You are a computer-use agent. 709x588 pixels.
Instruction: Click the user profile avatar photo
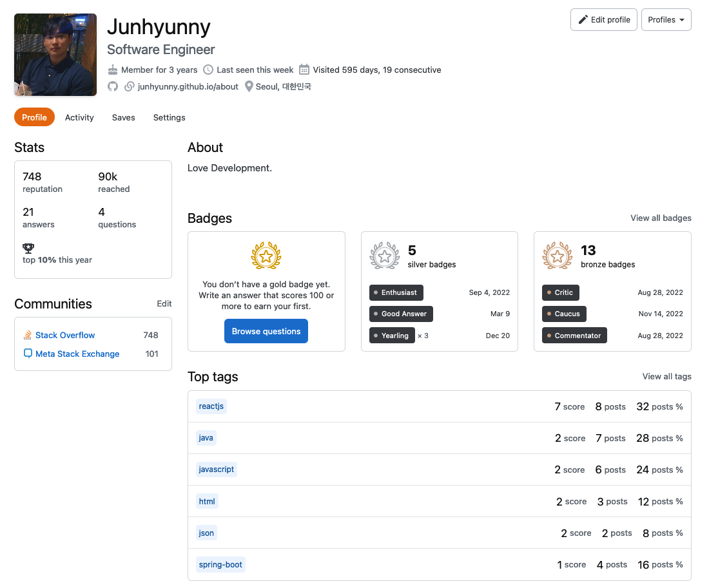55,55
